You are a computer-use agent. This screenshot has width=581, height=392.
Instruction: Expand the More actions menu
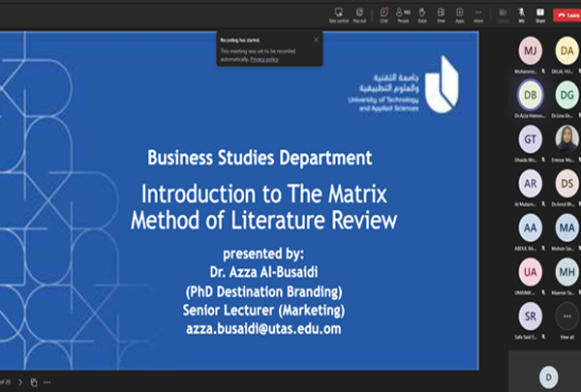(478, 14)
